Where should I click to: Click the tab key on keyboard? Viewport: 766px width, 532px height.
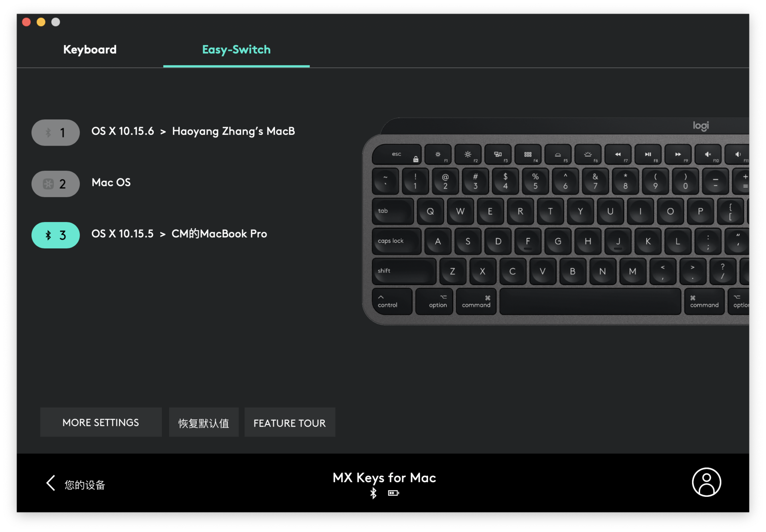click(393, 211)
